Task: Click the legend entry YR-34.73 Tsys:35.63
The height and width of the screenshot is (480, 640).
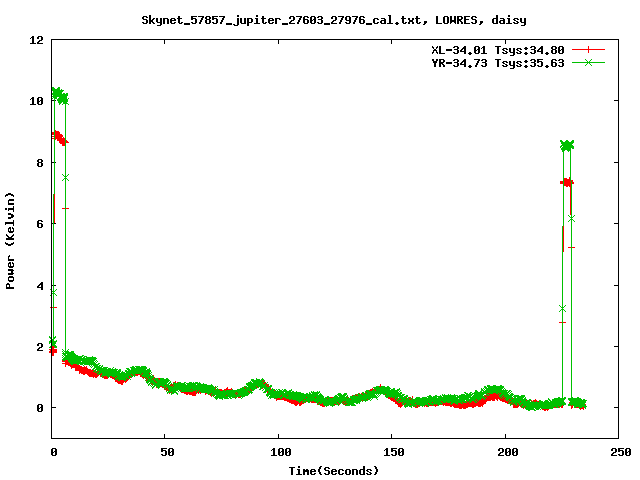Action: pyautogui.click(x=498, y=63)
